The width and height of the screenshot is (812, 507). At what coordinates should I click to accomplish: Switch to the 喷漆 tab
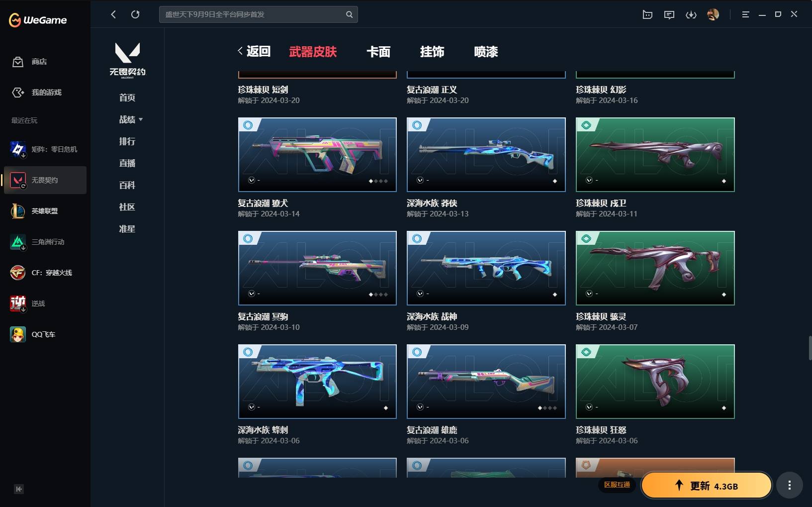[486, 51]
